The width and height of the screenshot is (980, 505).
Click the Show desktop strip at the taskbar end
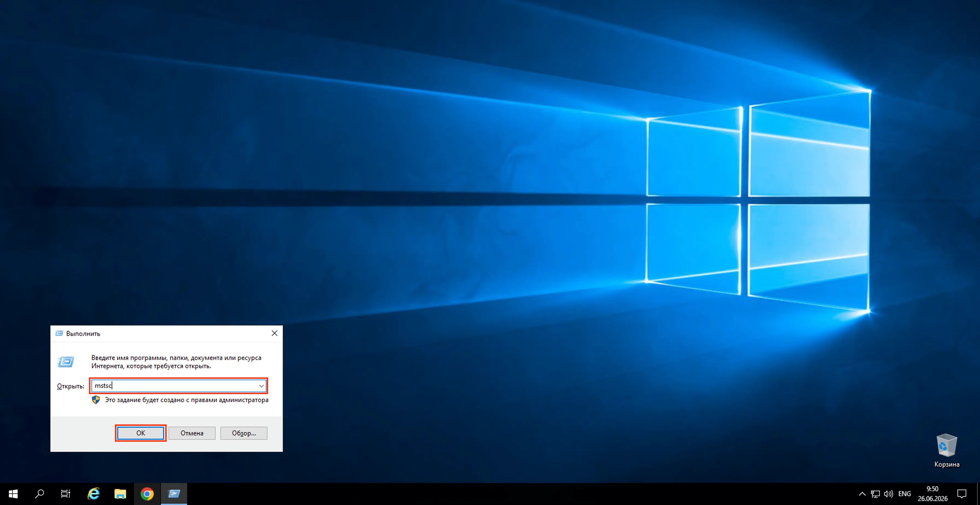tap(978, 494)
